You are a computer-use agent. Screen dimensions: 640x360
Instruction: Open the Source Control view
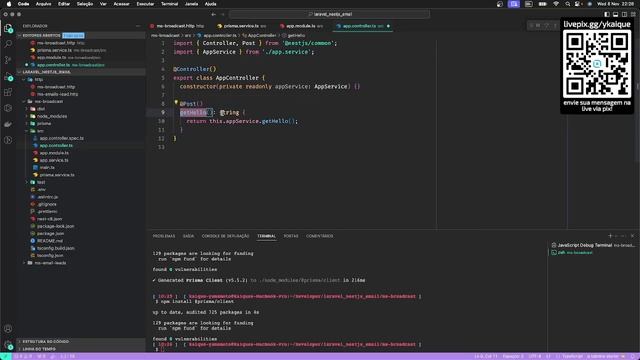click(x=8, y=60)
